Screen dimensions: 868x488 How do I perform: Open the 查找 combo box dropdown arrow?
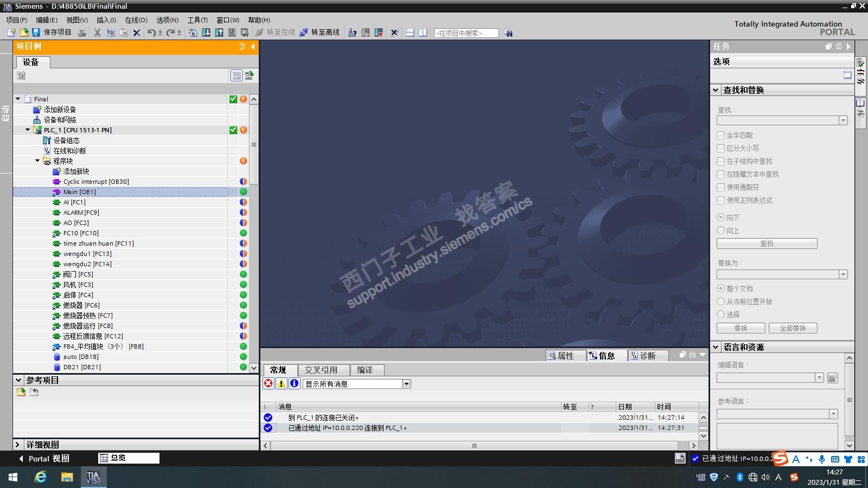(x=843, y=120)
